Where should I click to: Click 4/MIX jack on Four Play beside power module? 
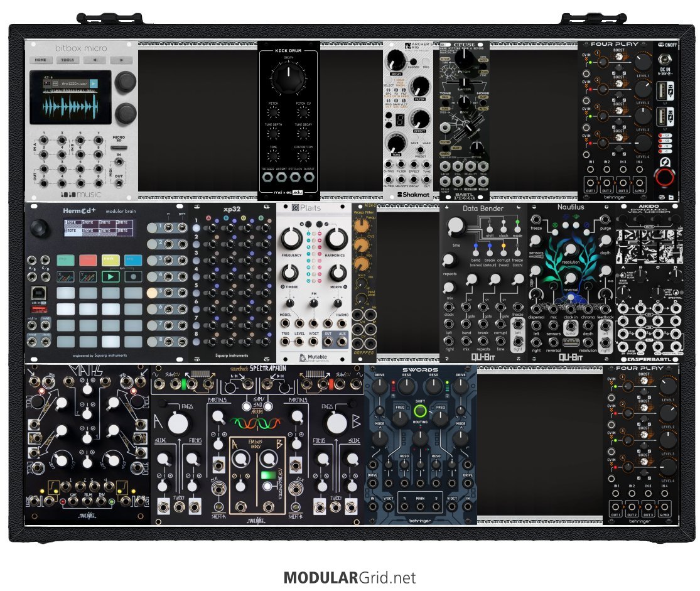639,183
